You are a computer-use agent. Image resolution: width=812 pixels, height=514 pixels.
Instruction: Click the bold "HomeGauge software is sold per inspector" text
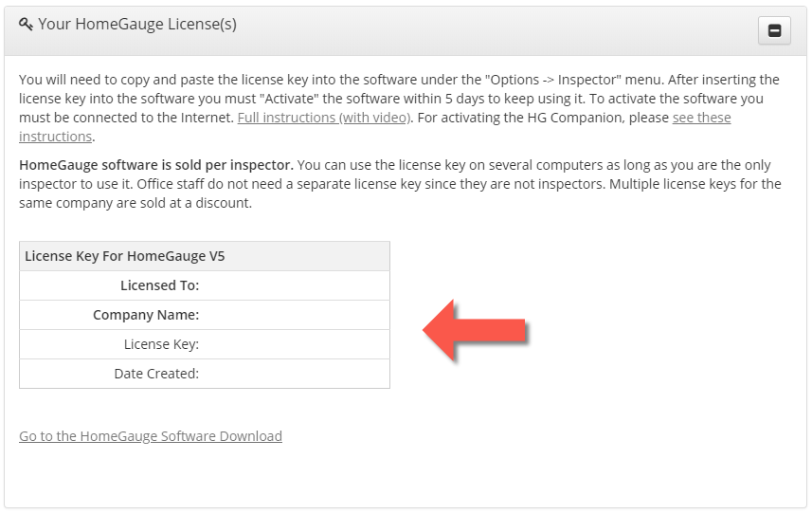tap(155, 165)
